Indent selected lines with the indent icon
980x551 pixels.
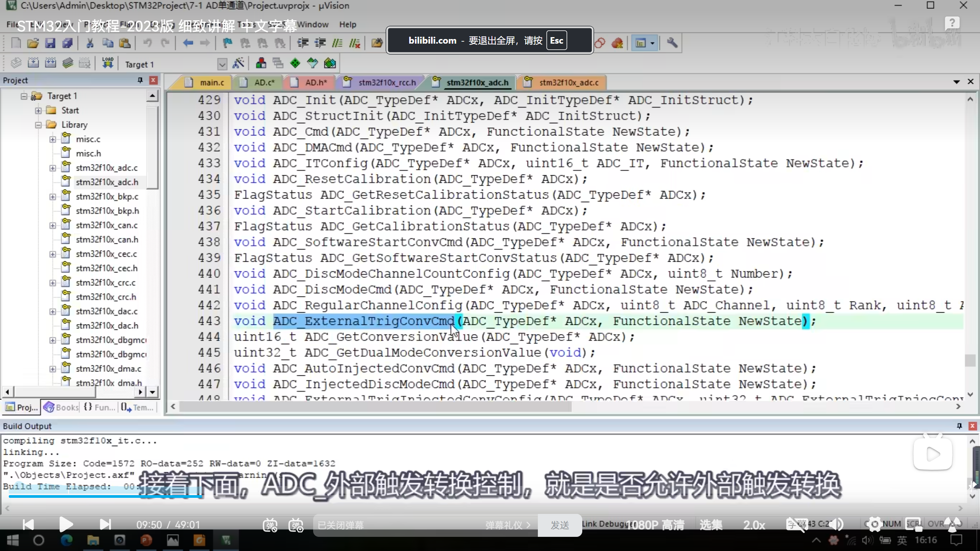click(x=303, y=43)
